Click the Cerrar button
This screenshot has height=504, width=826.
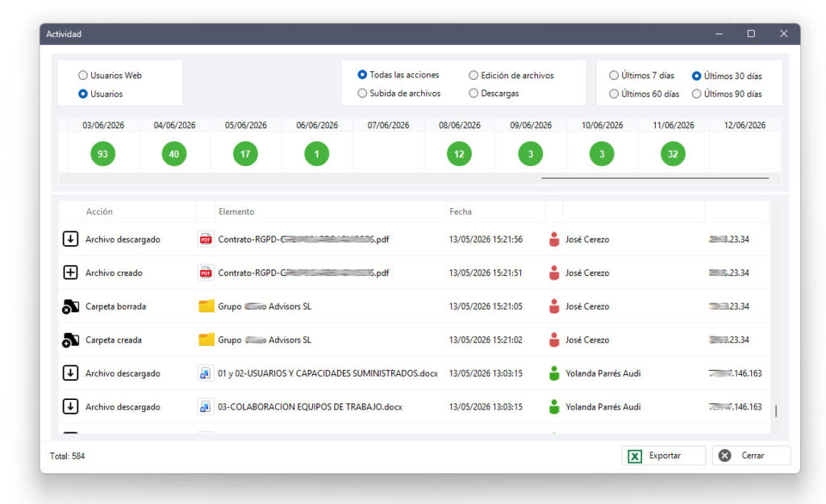751,456
